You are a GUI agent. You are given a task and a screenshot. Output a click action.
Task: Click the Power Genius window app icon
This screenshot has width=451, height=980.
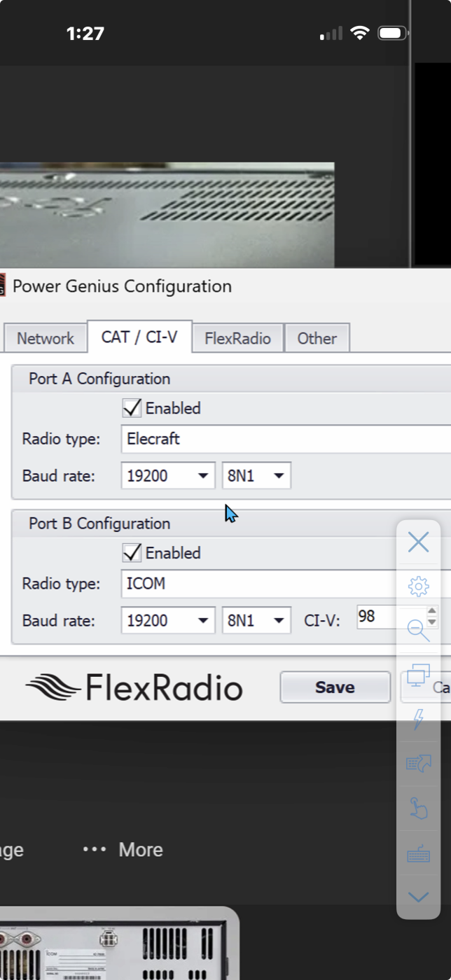point(2,286)
